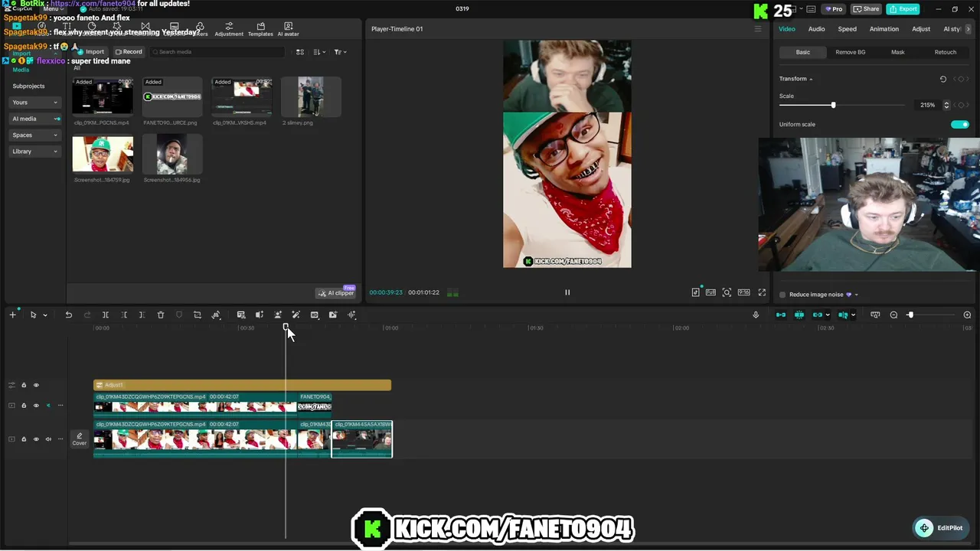Viewport: 980px width, 551px height.
Task: Select the Mask sub-tab
Action: (897, 52)
